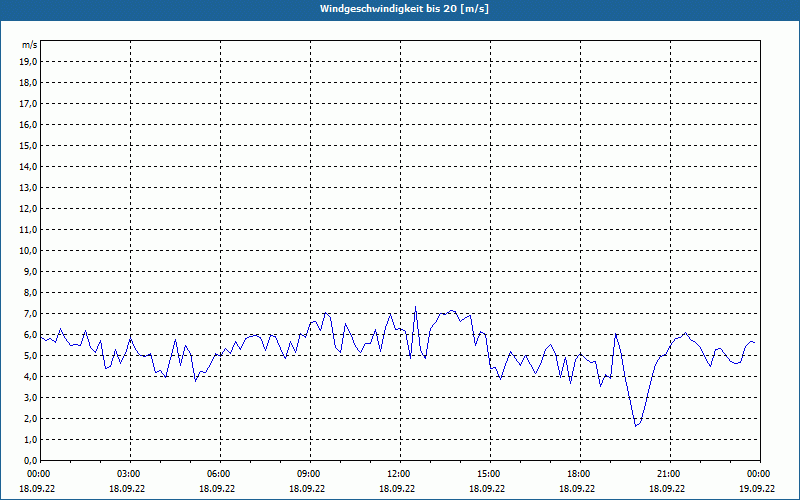The height and width of the screenshot is (500, 800).
Task: Click the wind speed minimum near 20:00
Action: (x=636, y=426)
